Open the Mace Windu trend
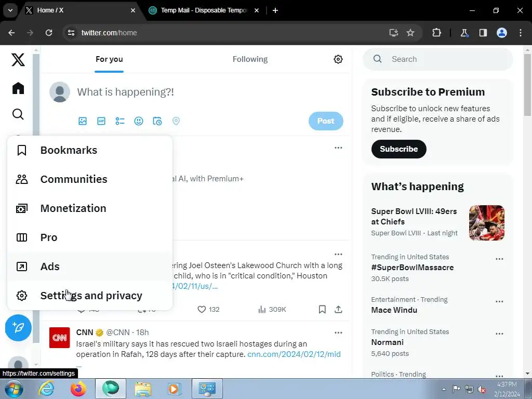The image size is (532, 399). [x=394, y=310]
